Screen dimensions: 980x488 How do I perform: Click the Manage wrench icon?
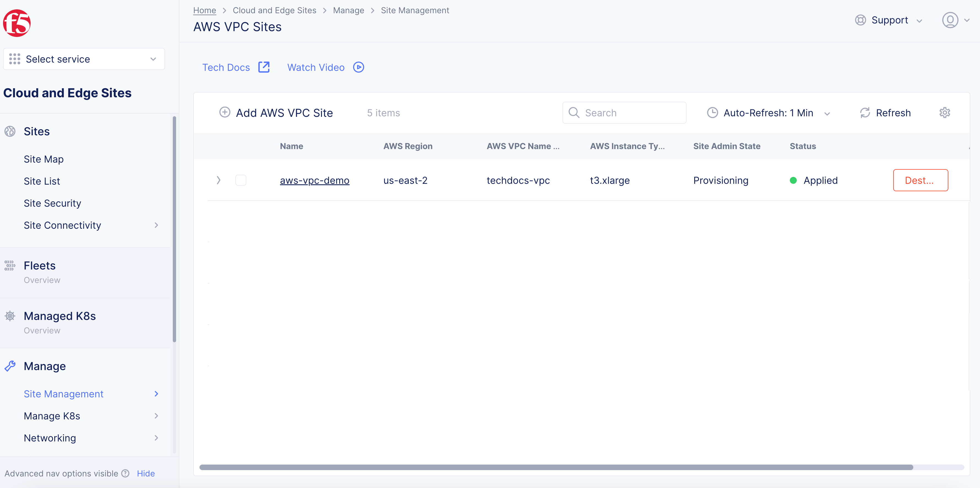coord(10,366)
